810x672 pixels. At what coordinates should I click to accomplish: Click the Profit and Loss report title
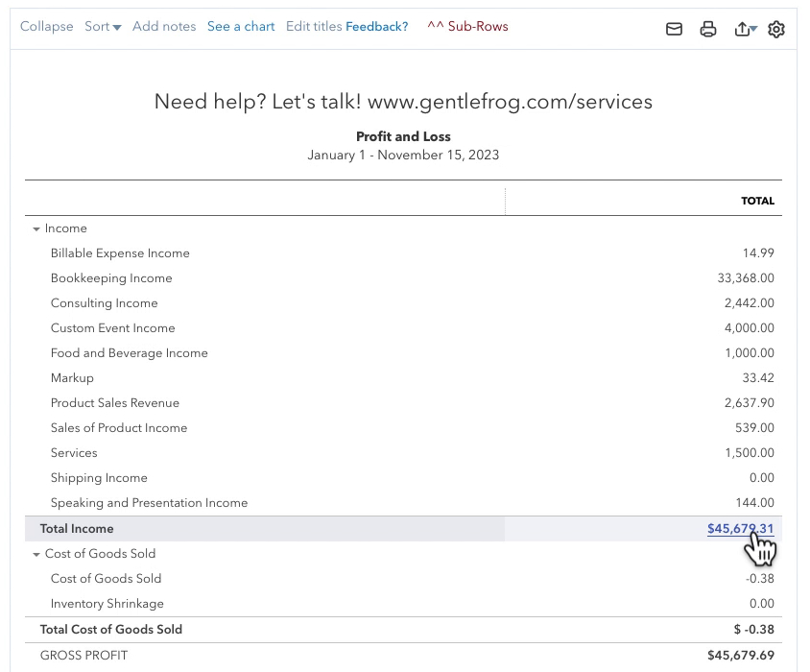[403, 136]
